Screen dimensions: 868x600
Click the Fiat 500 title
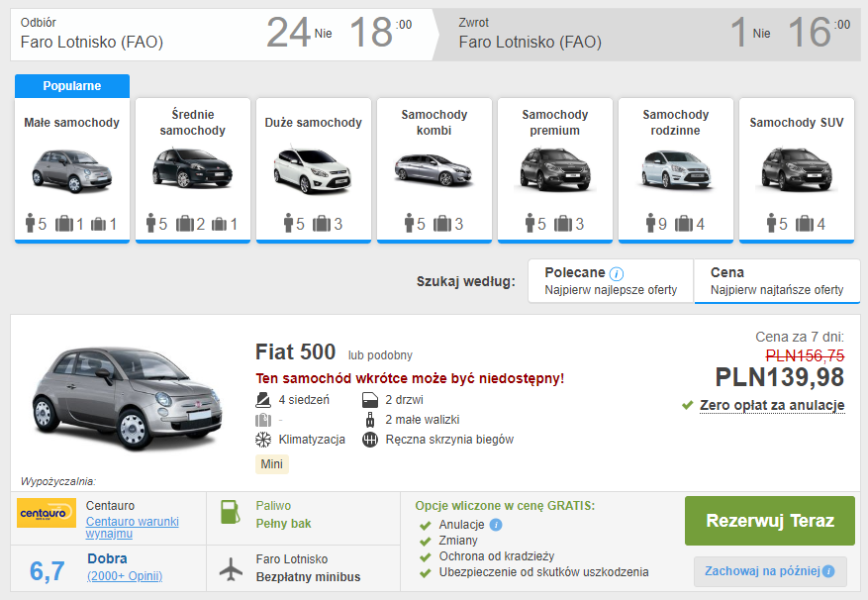(295, 352)
